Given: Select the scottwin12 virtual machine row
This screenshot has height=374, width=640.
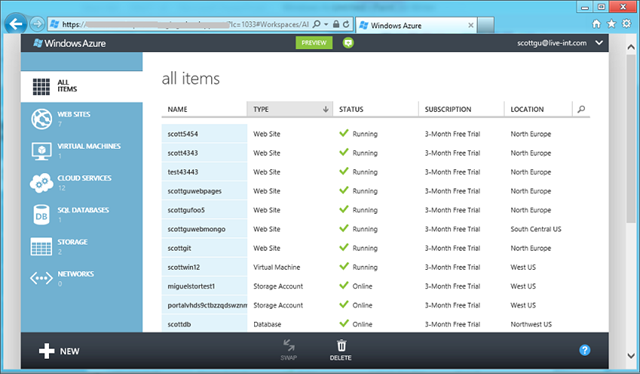Looking at the screenshot, I should [376, 267].
